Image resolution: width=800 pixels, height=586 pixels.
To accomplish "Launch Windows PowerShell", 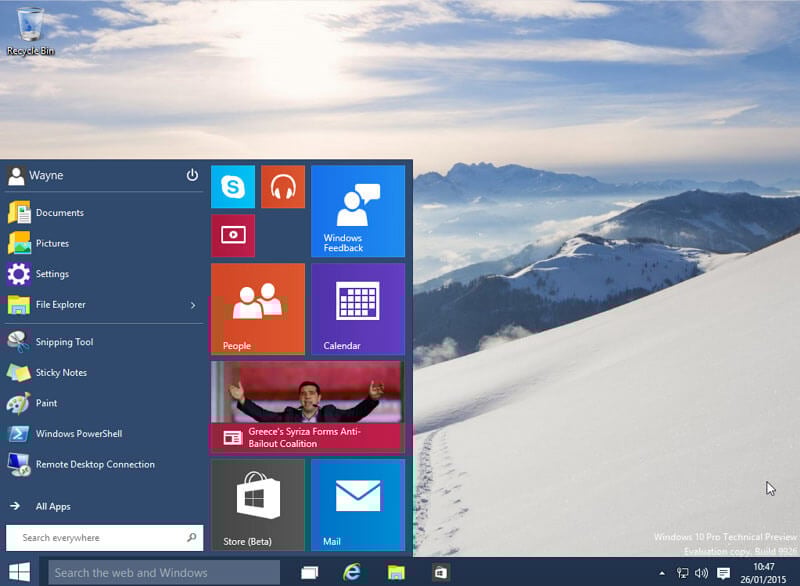I will 104,434.
